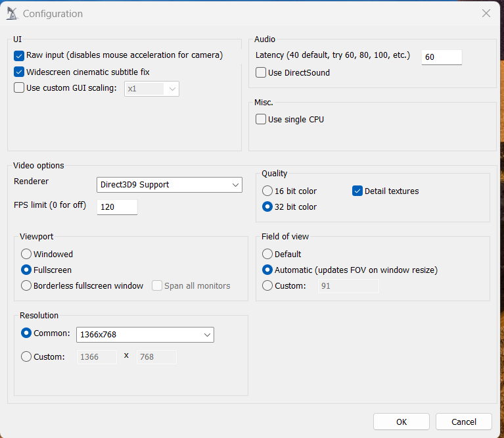Screen dimensions: 504x438
Task: Toggle Raw input checkbox
Action: pyautogui.click(x=19, y=56)
